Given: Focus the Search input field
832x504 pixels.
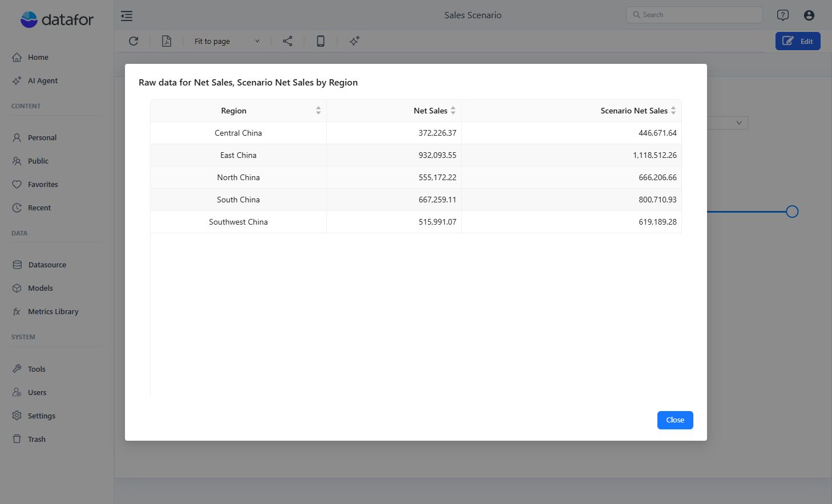Looking at the screenshot, I should tap(694, 15).
